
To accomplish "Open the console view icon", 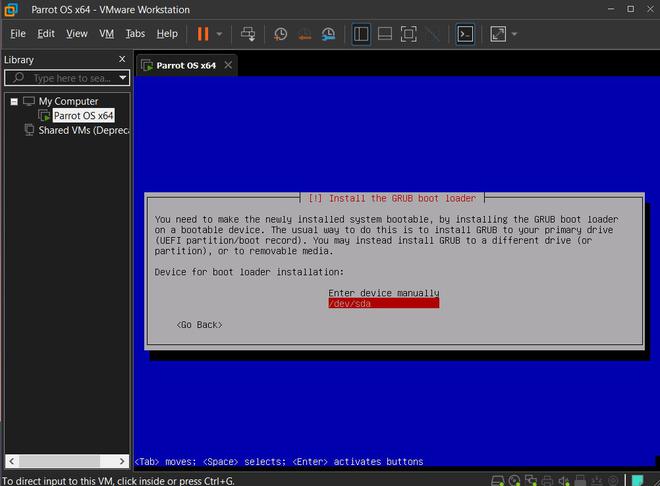I will [x=465, y=34].
